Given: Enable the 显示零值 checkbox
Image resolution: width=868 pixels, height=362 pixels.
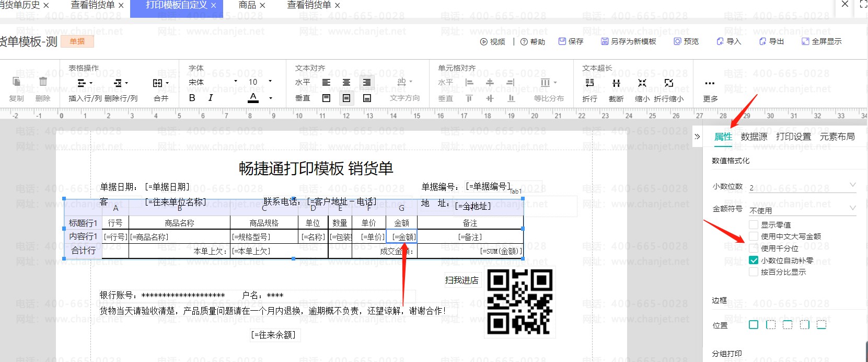Looking at the screenshot, I should 754,224.
